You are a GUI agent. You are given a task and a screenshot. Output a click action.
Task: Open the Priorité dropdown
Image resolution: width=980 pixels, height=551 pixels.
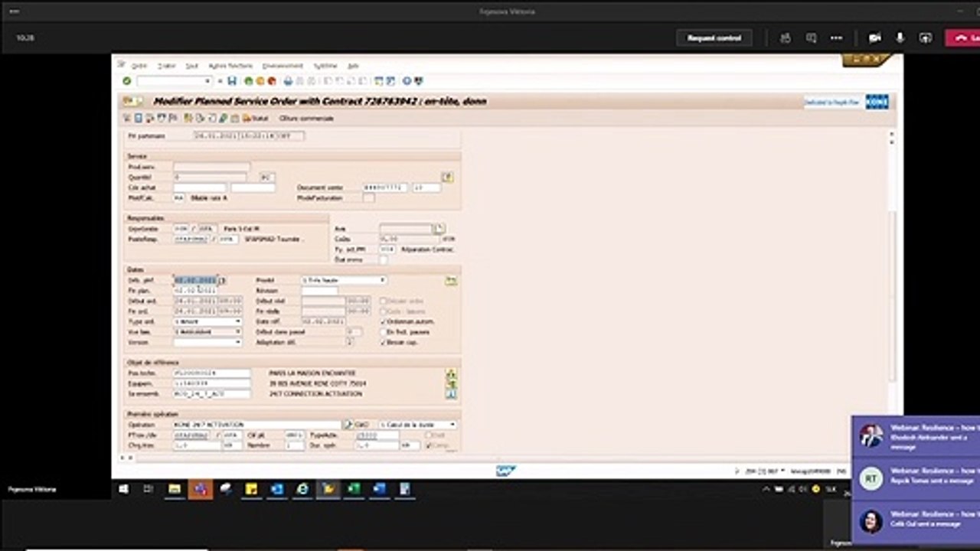(383, 280)
